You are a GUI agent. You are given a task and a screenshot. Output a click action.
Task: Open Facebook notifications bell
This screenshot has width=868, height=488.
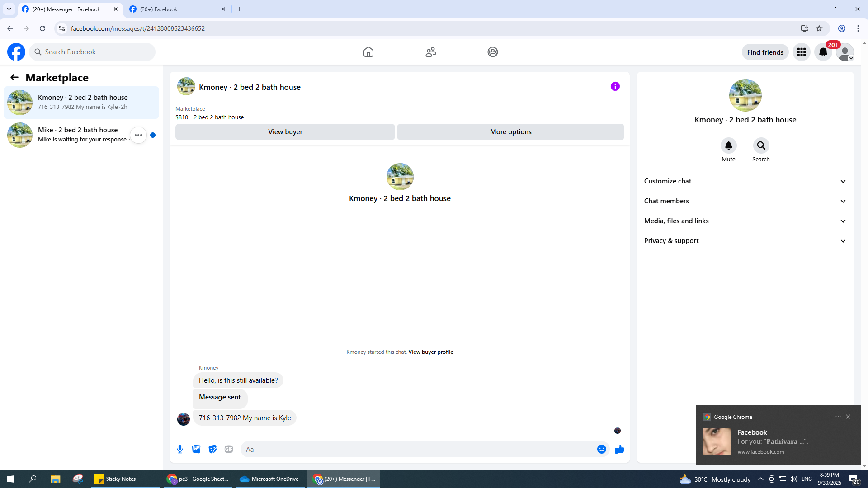pyautogui.click(x=823, y=52)
